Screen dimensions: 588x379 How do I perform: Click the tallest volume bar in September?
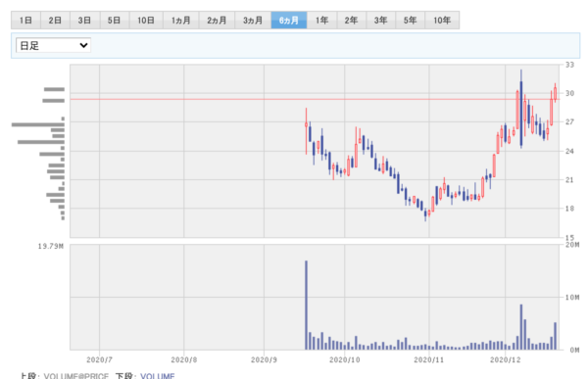click(306, 306)
